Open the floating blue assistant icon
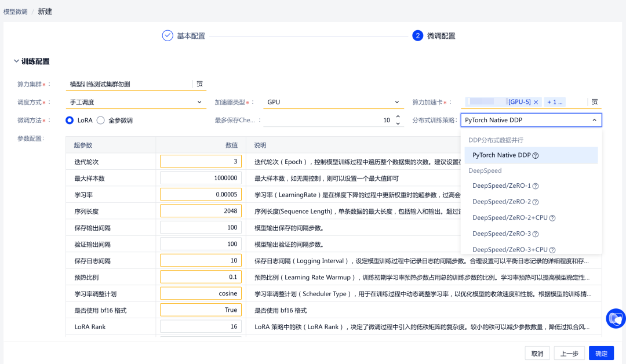Image resolution: width=626 pixels, height=364 pixels. [x=615, y=319]
